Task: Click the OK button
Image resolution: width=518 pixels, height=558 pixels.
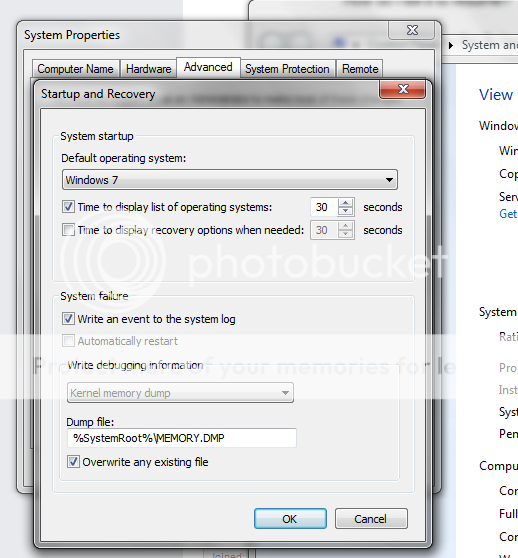Action: [x=290, y=519]
